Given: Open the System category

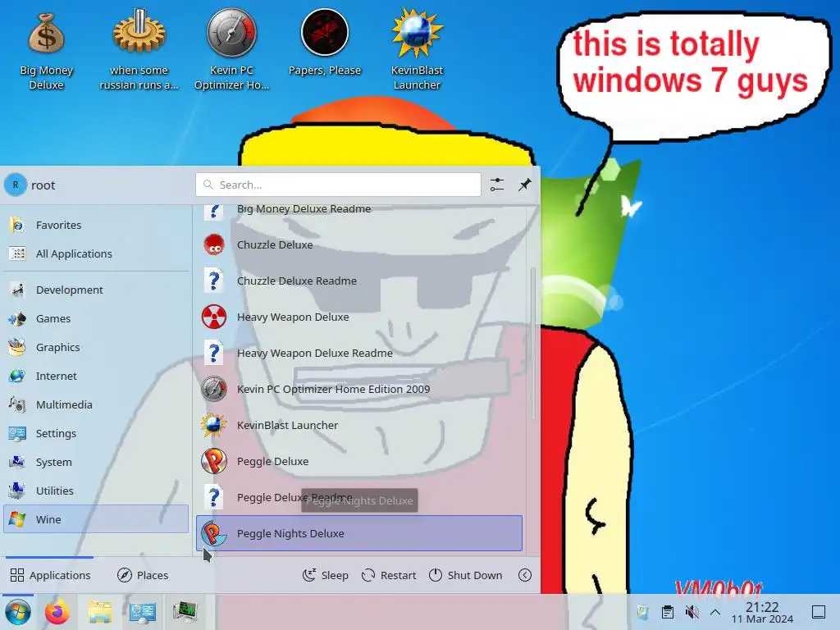Looking at the screenshot, I should click(96, 463).
